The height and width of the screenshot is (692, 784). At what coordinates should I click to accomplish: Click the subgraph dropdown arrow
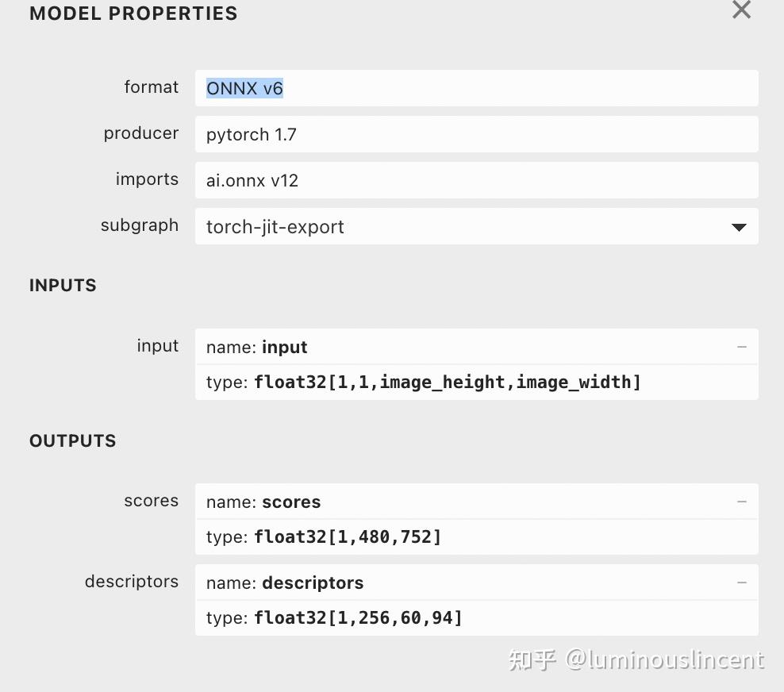(x=739, y=227)
